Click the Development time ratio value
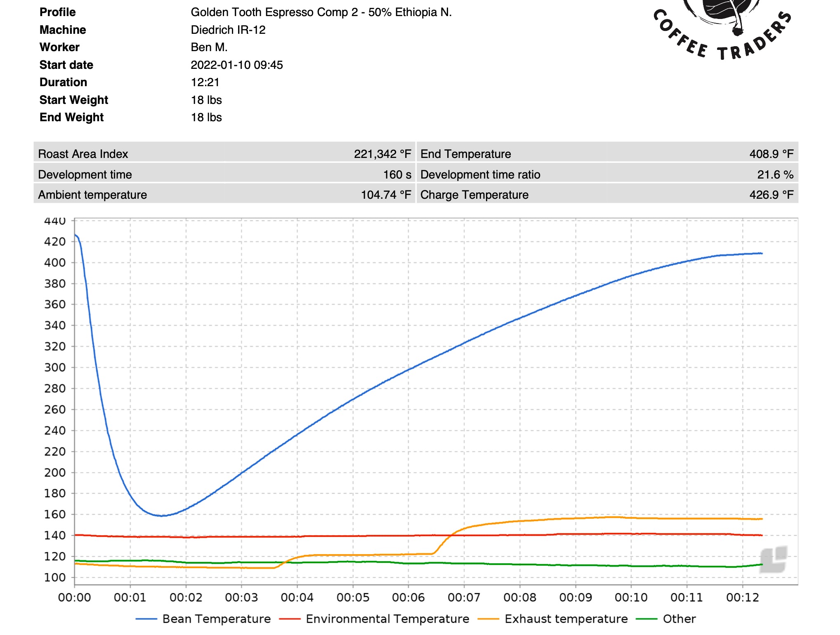This screenshot has height=635, width=840. [x=775, y=174]
